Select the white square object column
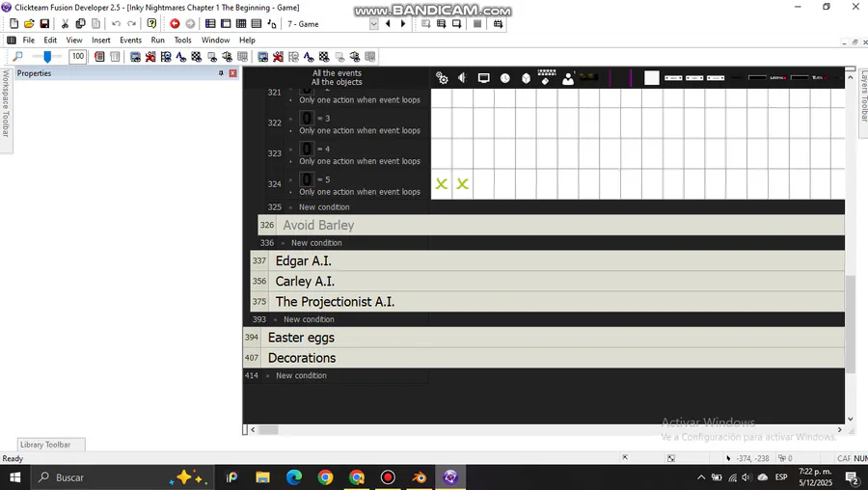This screenshot has height=490, width=868. tap(652, 78)
